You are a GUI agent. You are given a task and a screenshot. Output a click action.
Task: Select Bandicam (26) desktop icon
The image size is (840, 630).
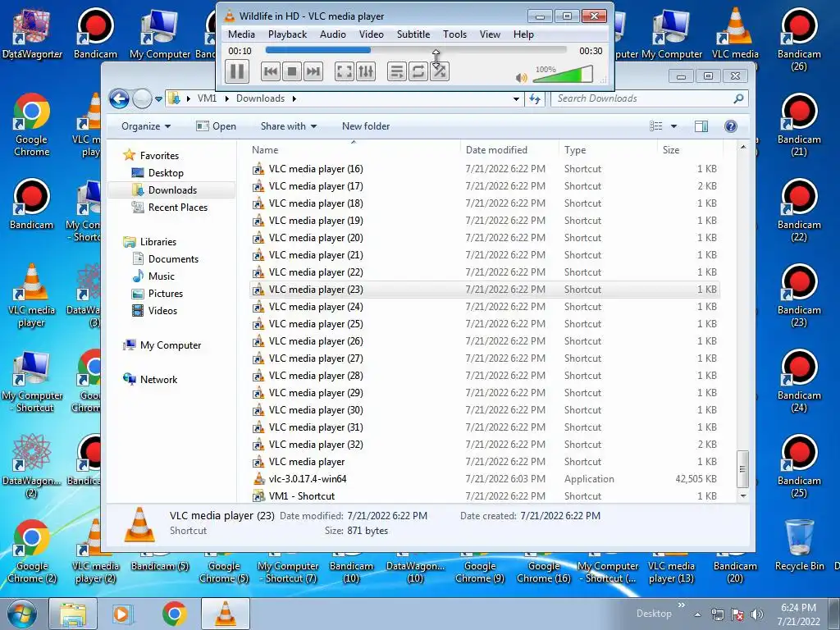[799, 39]
